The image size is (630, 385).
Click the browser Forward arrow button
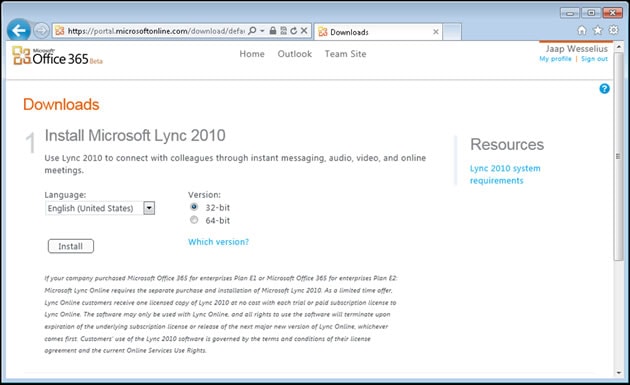[x=41, y=31]
